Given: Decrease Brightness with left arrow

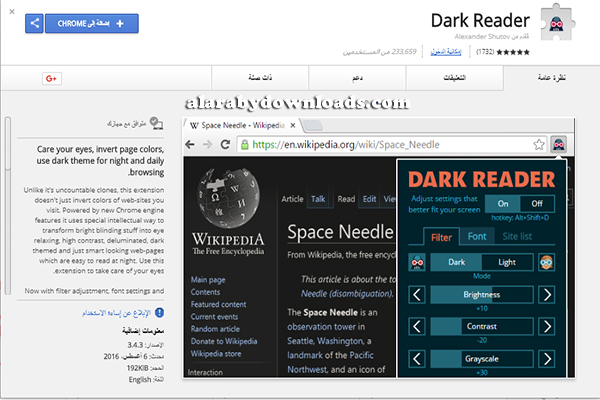Looking at the screenshot, I should pyautogui.click(x=417, y=295).
